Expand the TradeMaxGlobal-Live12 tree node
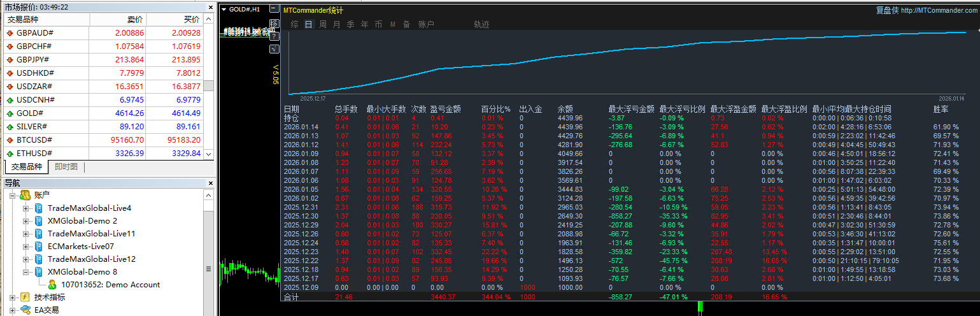980x316 pixels. [x=25, y=259]
